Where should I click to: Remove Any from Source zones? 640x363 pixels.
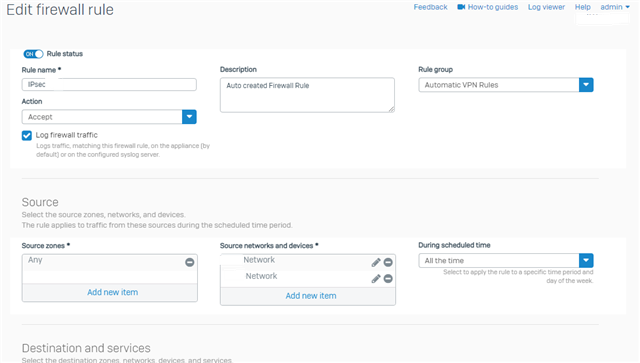coord(189,262)
